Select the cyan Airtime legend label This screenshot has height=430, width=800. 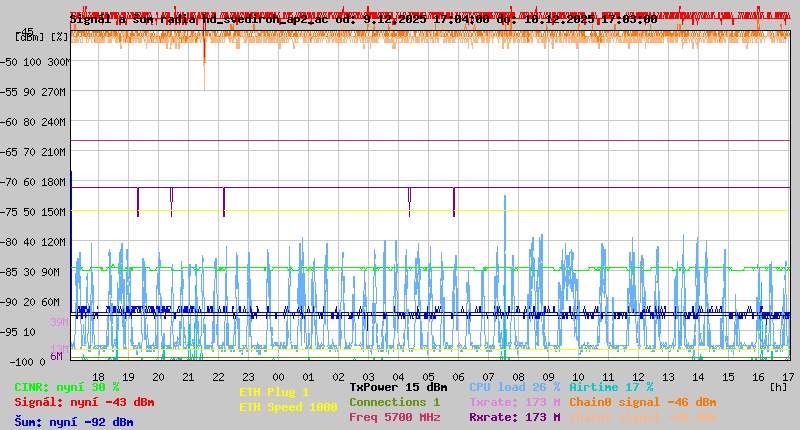pyautogui.click(x=611, y=387)
